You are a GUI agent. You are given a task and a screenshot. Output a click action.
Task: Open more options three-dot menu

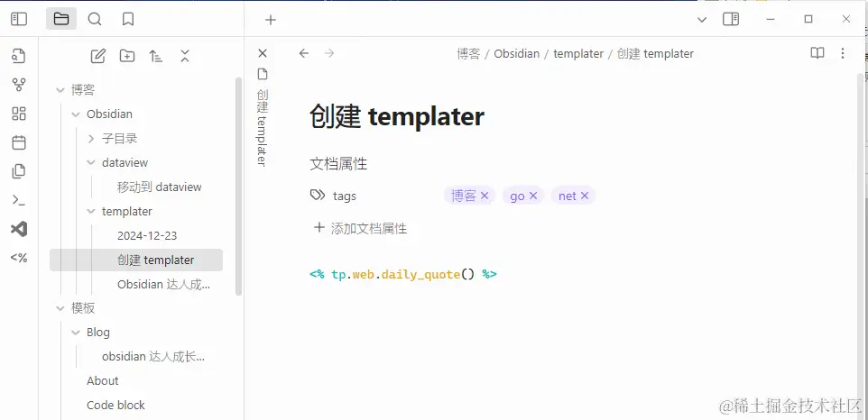(843, 53)
